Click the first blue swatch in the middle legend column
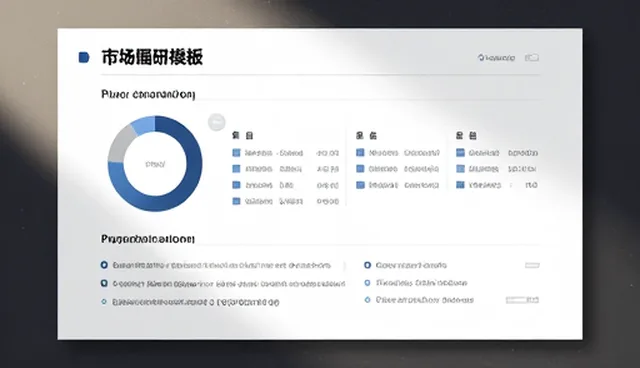Screen dimensions: 640x368 (360, 153)
